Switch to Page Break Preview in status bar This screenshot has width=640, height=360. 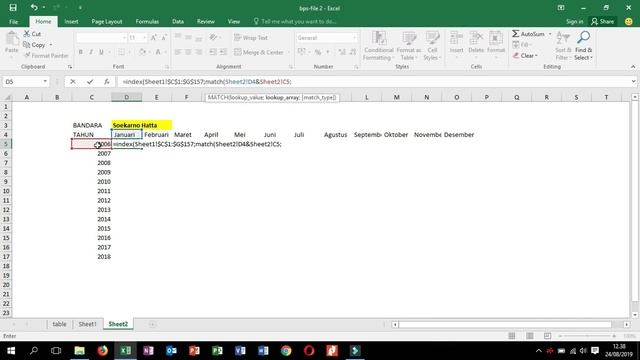547,336
